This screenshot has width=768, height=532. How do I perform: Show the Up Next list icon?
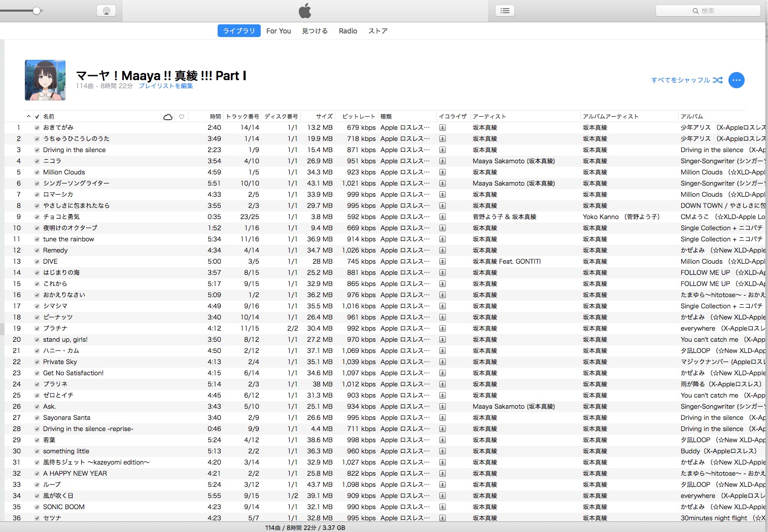(x=505, y=11)
